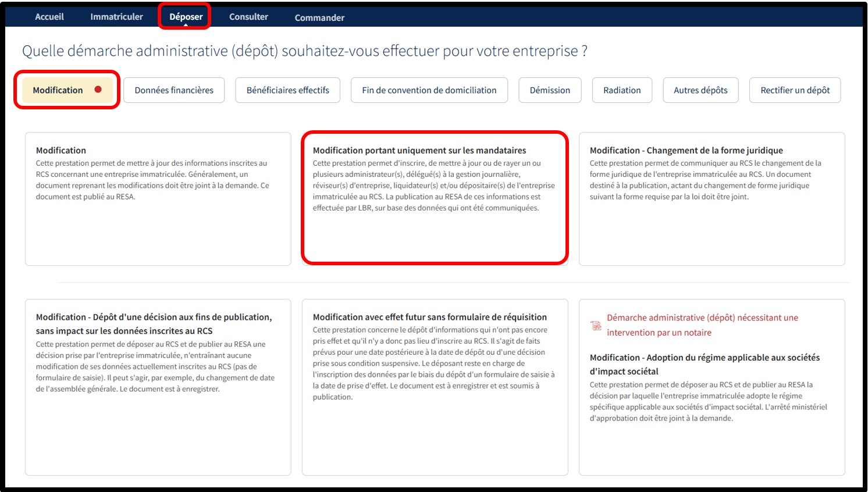
Task: Go to the Immatriculer menu
Action: [116, 17]
